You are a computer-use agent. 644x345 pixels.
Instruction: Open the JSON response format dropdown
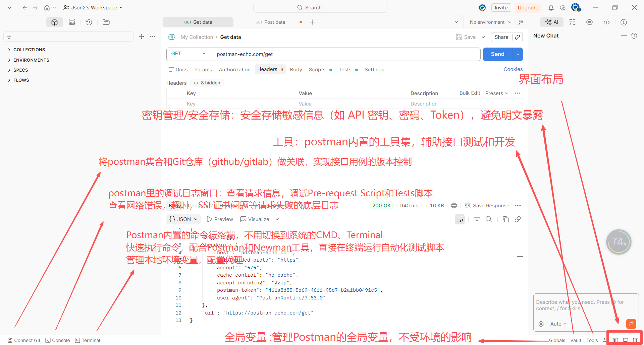(183, 219)
